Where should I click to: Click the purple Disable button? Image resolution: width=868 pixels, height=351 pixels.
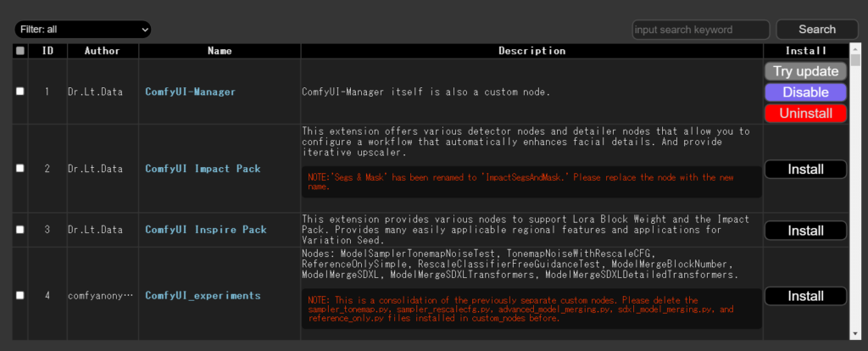point(805,92)
